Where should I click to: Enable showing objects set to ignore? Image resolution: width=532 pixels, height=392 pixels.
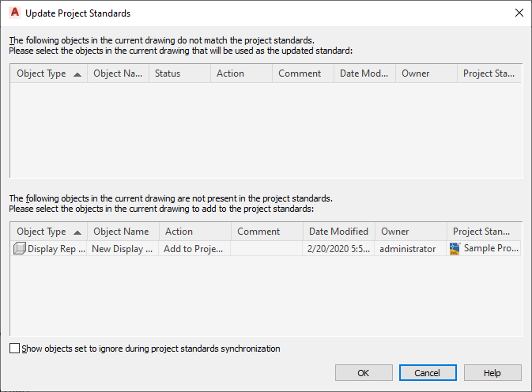[15, 349]
